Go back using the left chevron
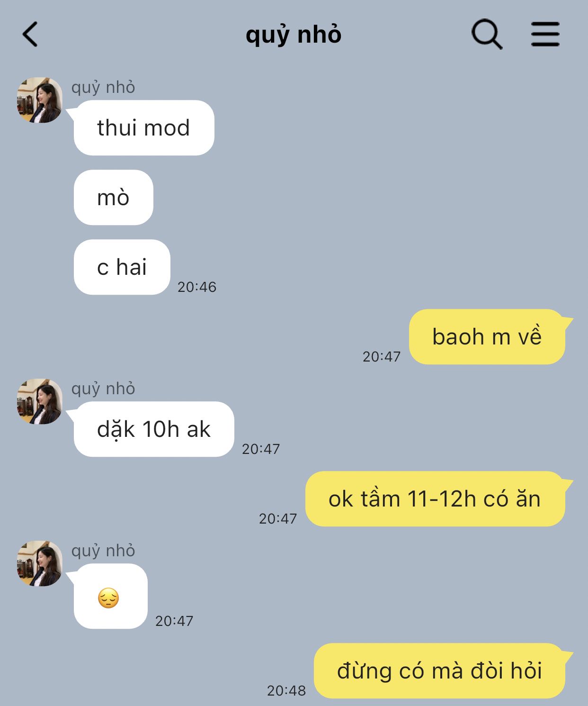Viewport: 588px width, 706px height. pyautogui.click(x=30, y=35)
